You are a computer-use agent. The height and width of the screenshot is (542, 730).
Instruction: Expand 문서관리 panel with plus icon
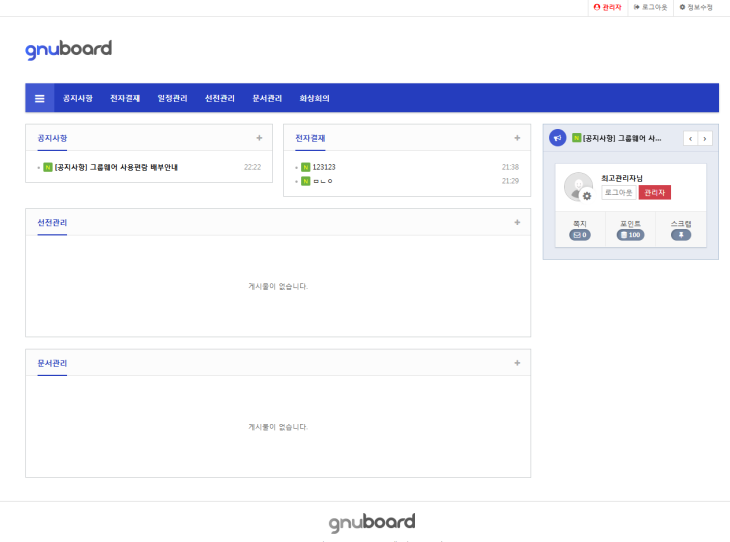pos(517,363)
